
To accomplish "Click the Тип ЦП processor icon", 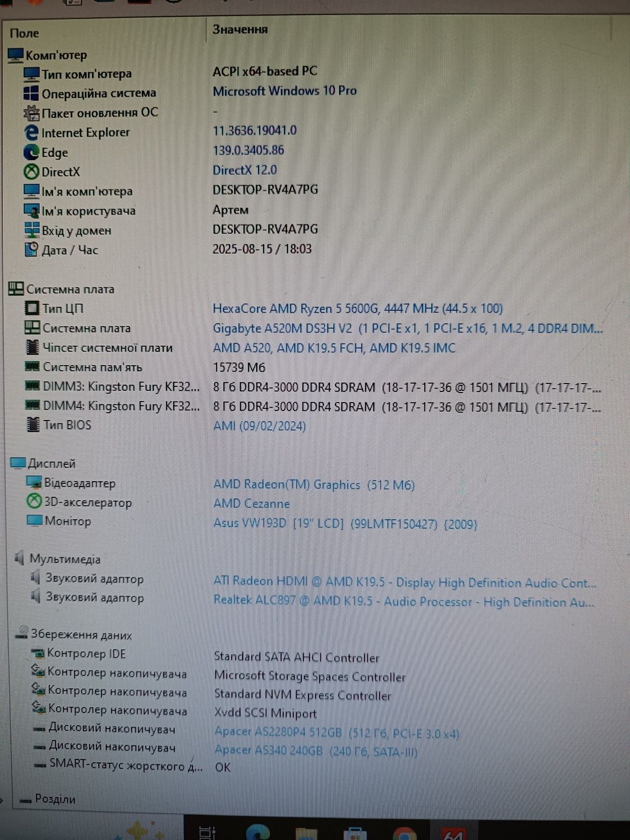I will (32, 308).
